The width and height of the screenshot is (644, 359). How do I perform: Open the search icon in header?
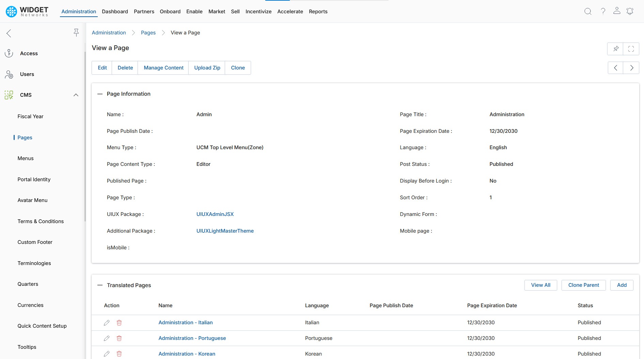point(588,12)
